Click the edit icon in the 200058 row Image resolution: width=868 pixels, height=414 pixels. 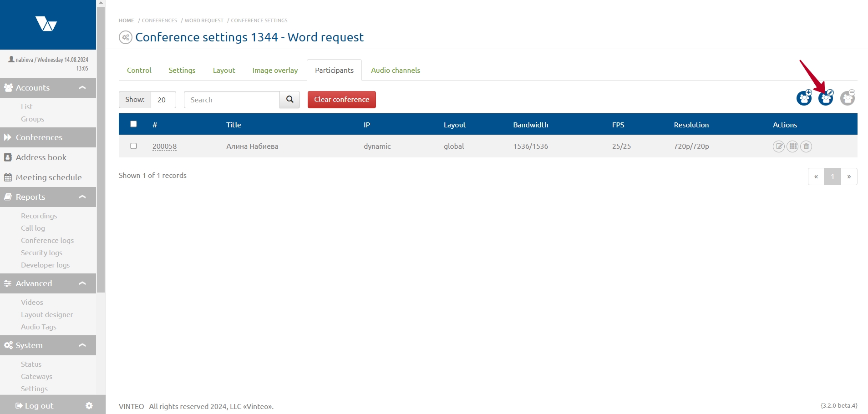779,146
